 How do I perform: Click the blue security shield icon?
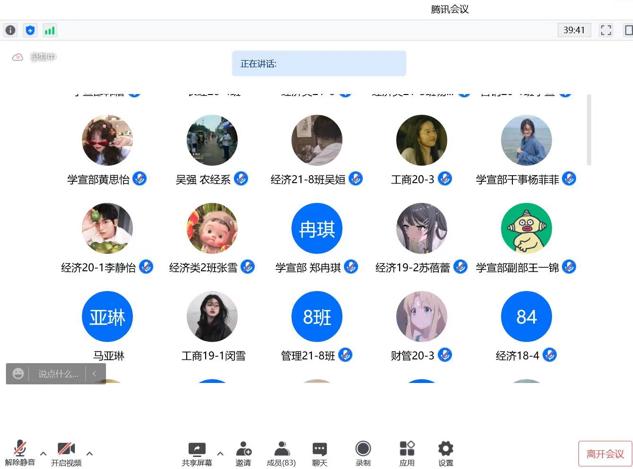coord(30,30)
